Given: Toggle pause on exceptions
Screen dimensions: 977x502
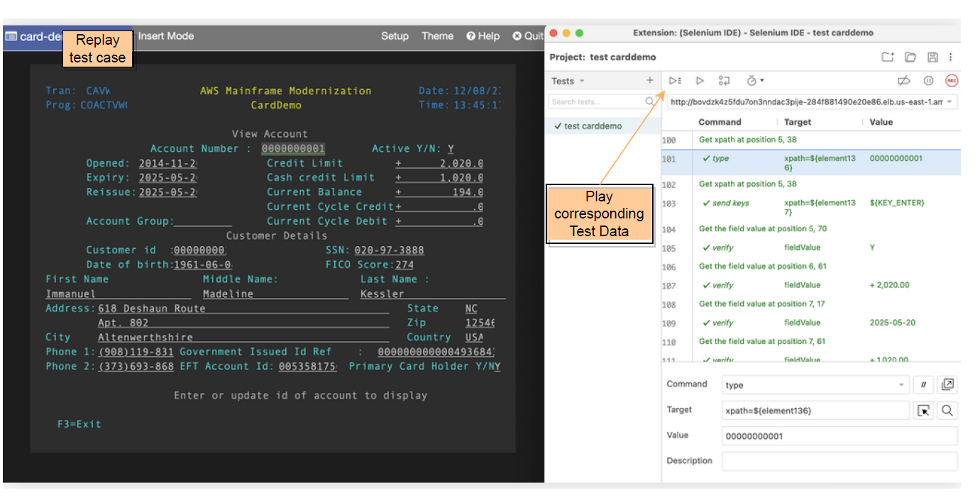Looking at the screenshot, I should [x=928, y=80].
